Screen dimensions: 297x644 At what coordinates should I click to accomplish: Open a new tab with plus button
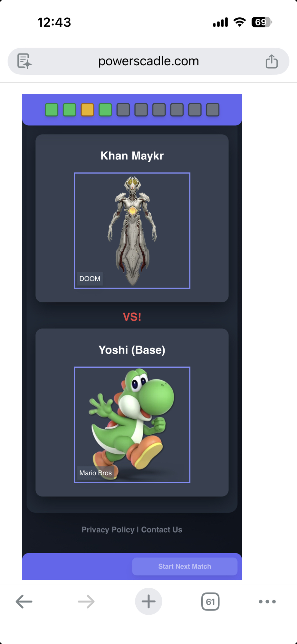(x=148, y=601)
